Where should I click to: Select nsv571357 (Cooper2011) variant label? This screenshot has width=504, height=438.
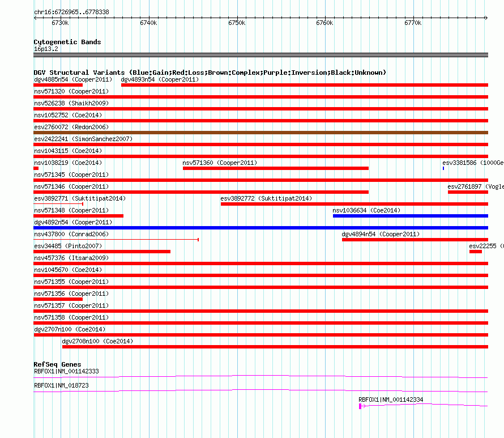[71, 305]
